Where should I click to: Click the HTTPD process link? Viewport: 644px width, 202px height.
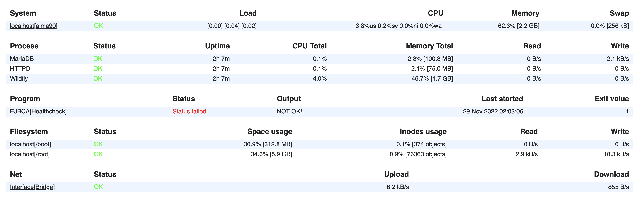click(x=20, y=69)
